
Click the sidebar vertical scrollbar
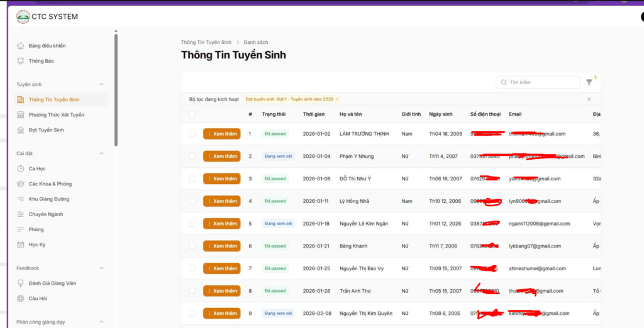(x=116, y=89)
